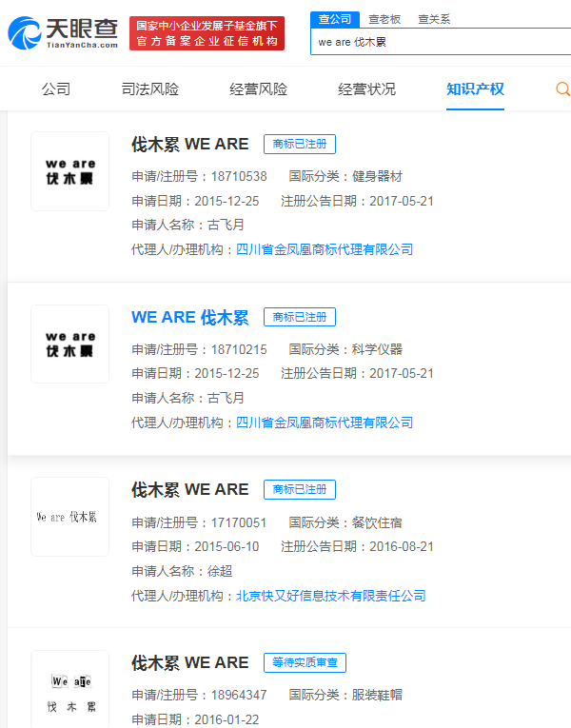Click applicant name 徐超

[x=220, y=571]
